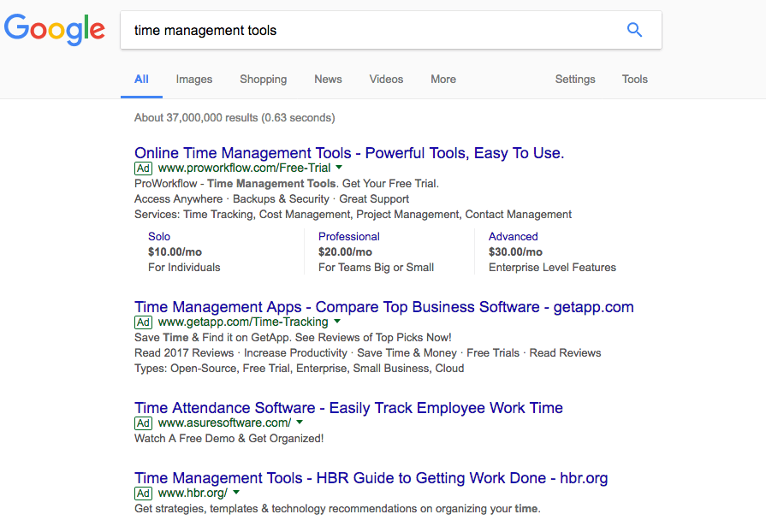Open dropdown arrow next to www.hbr.org
Screen dimensions: 766x532
pyautogui.click(x=236, y=493)
